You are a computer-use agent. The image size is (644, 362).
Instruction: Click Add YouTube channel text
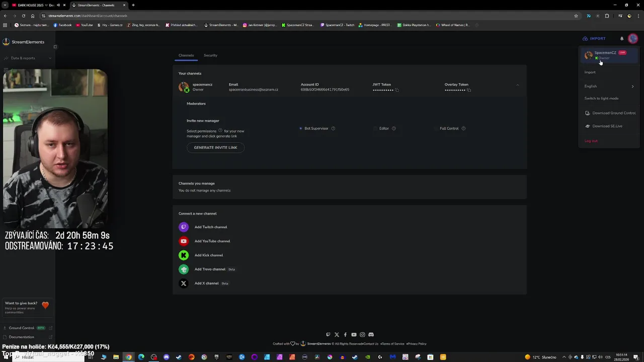point(212,241)
